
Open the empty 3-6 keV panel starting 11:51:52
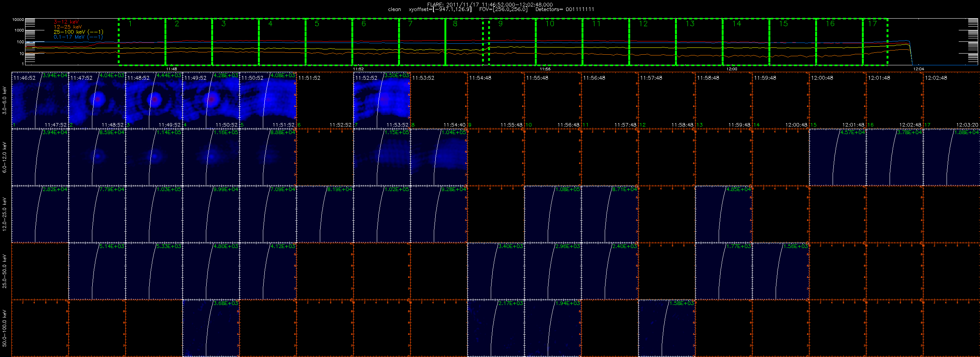pos(325,100)
